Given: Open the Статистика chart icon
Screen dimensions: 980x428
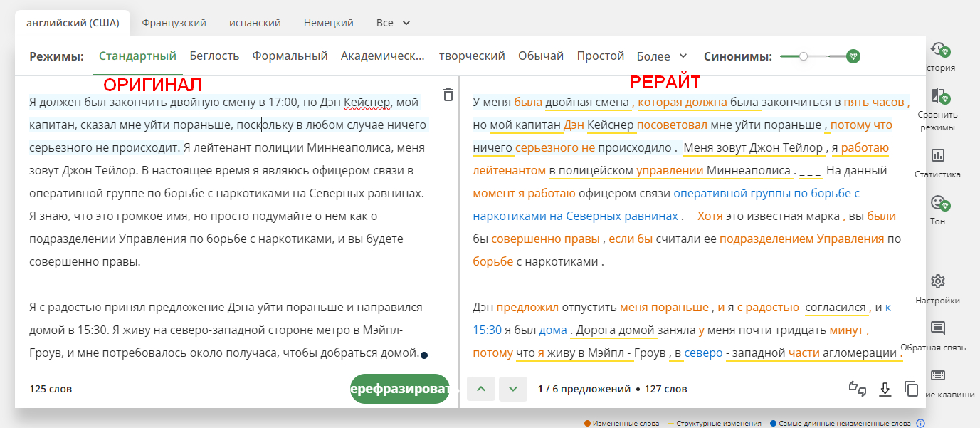Looking at the screenshot, I should (x=937, y=155).
